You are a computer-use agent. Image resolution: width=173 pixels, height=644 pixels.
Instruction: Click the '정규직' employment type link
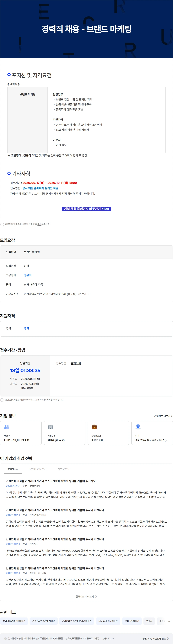point(28,275)
